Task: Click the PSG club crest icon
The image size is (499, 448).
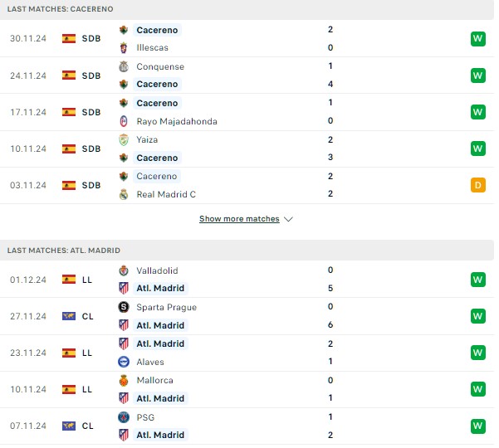Action: click(x=124, y=417)
